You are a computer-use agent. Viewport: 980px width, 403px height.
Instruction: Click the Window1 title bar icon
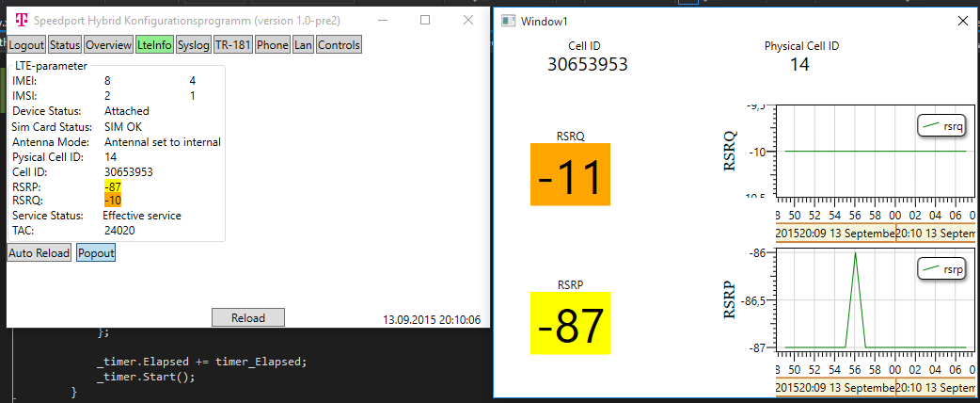[x=509, y=21]
